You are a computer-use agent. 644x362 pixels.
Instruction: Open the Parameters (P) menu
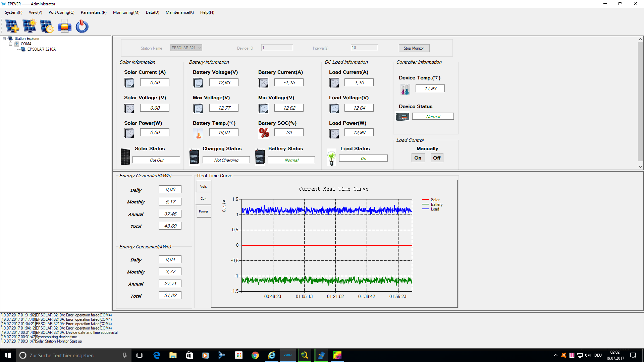click(x=94, y=12)
